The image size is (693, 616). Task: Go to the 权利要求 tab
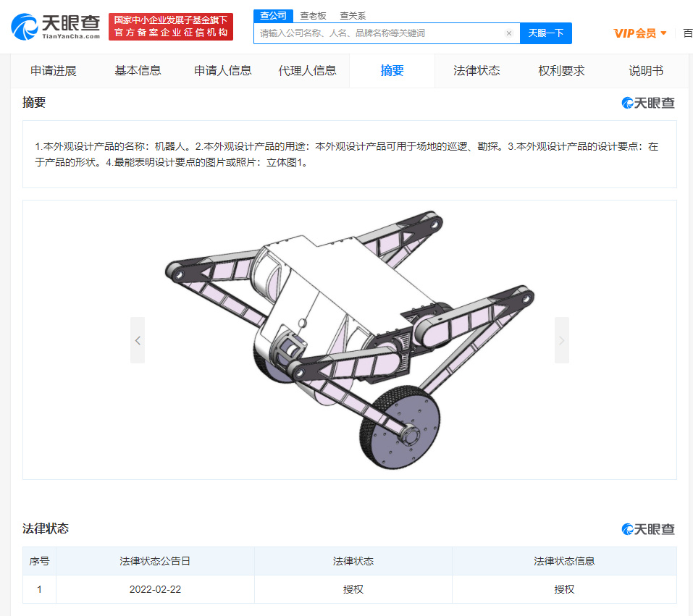coord(561,71)
